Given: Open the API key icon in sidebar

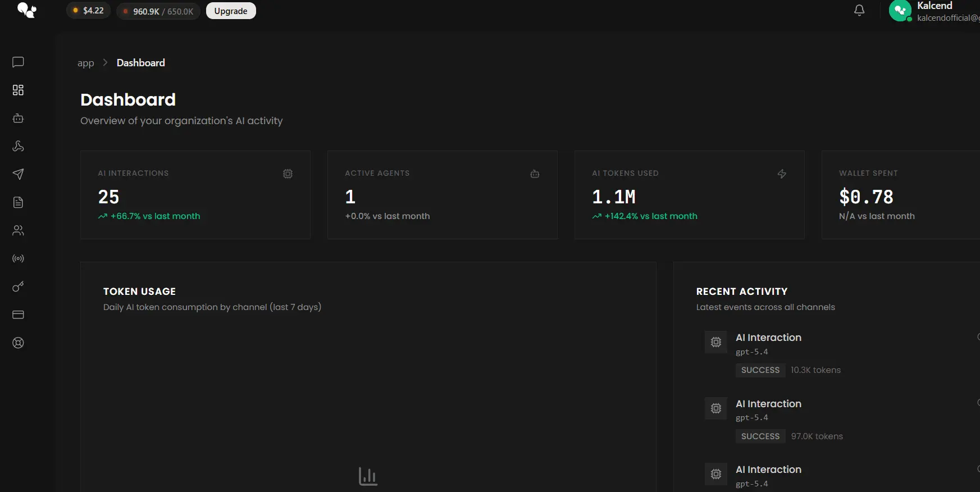Looking at the screenshot, I should (x=18, y=286).
